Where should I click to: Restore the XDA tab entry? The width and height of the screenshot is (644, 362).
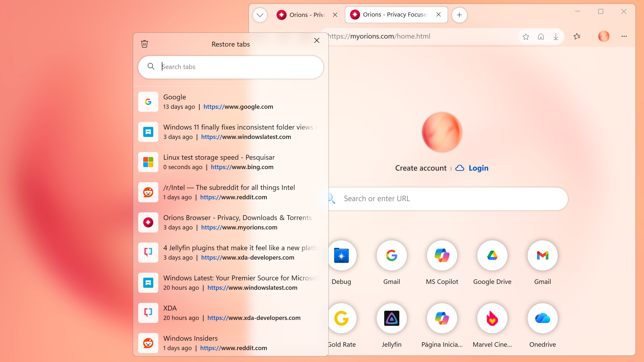pyautogui.click(x=231, y=313)
